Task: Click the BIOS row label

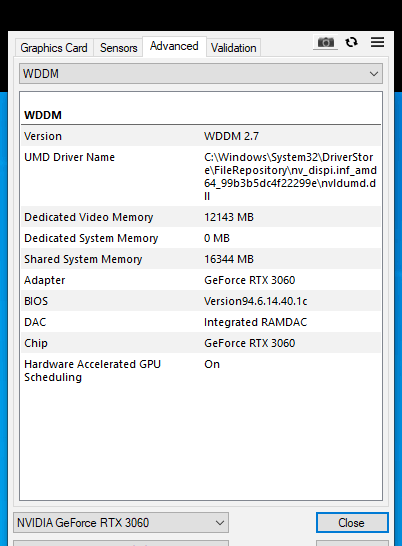Action: tap(36, 301)
